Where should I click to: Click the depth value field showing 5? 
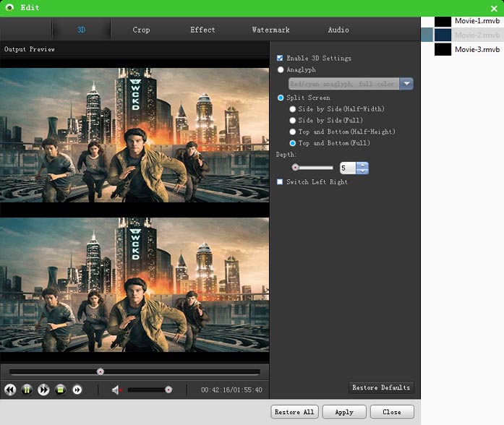coord(348,168)
